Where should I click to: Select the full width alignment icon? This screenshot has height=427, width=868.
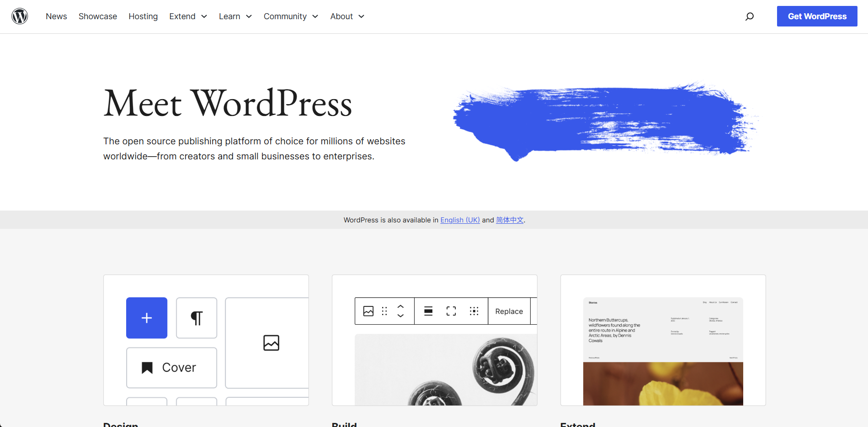[451, 311]
